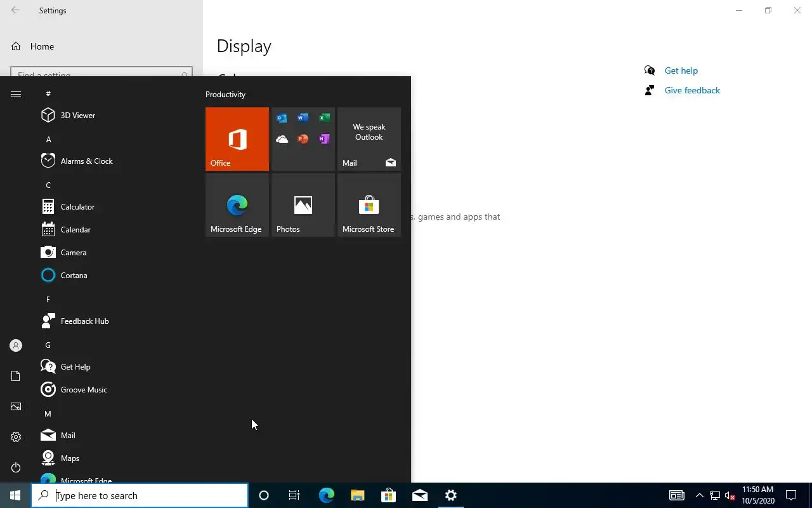Image resolution: width=812 pixels, height=508 pixels.
Task: Click the Windows Start button
Action: pos(15,495)
